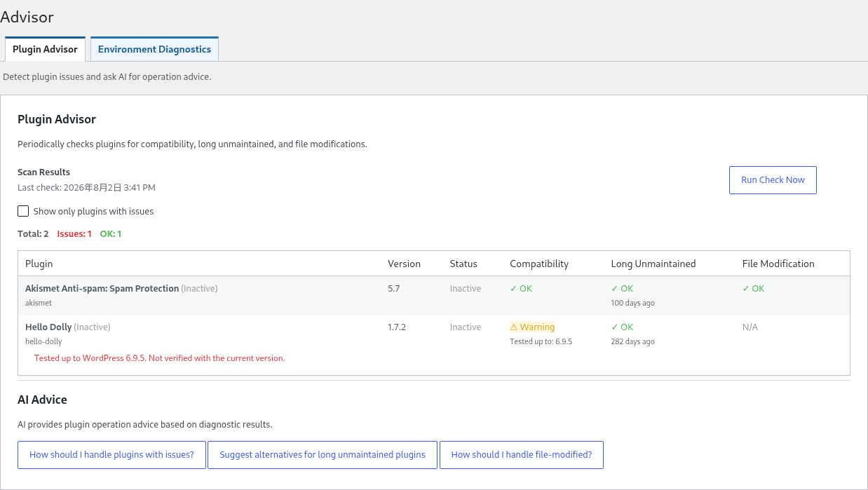The width and height of the screenshot is (868, 490).
Task: Open the Environment Diagnostics tab
Action: 154,49
